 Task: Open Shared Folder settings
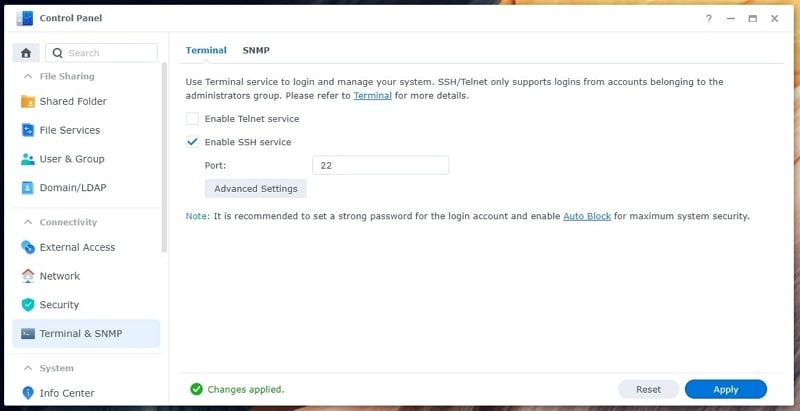(86, 101)
